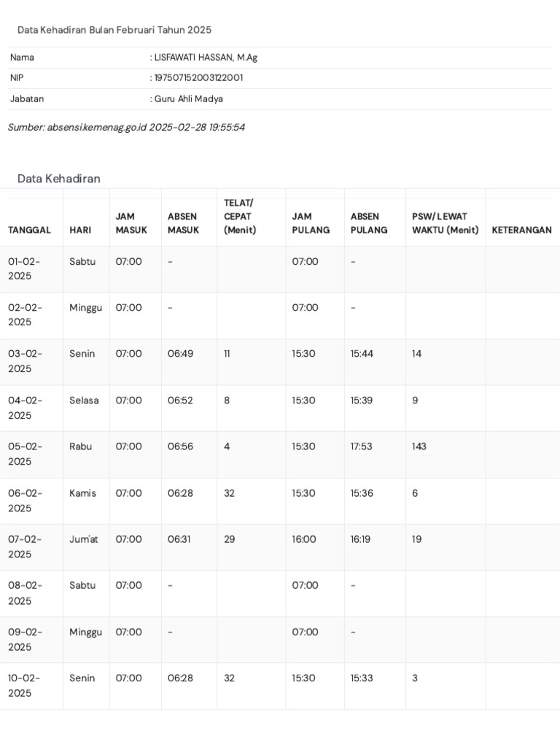Select the name LISFAWATI HASSAN, M.Ag
Screen dimensions: 560x747
[x=206, y=58]
